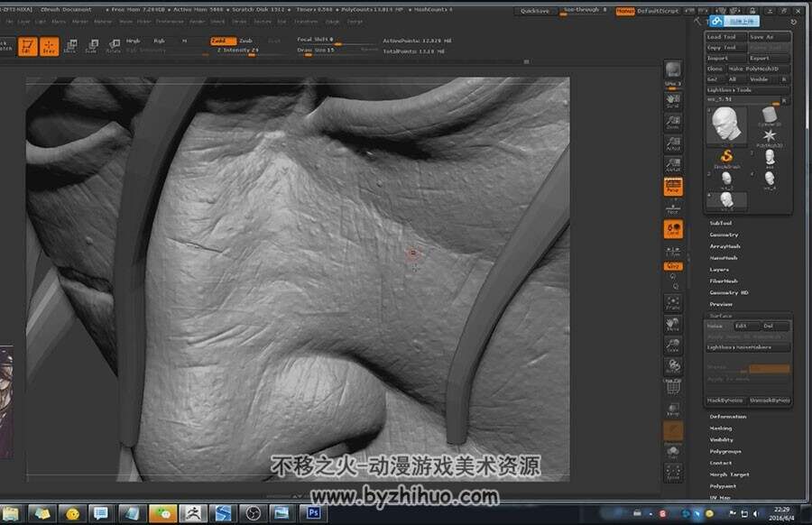Collapse the Surface section
The image size is (812, 525).
(x=720, y=316)
